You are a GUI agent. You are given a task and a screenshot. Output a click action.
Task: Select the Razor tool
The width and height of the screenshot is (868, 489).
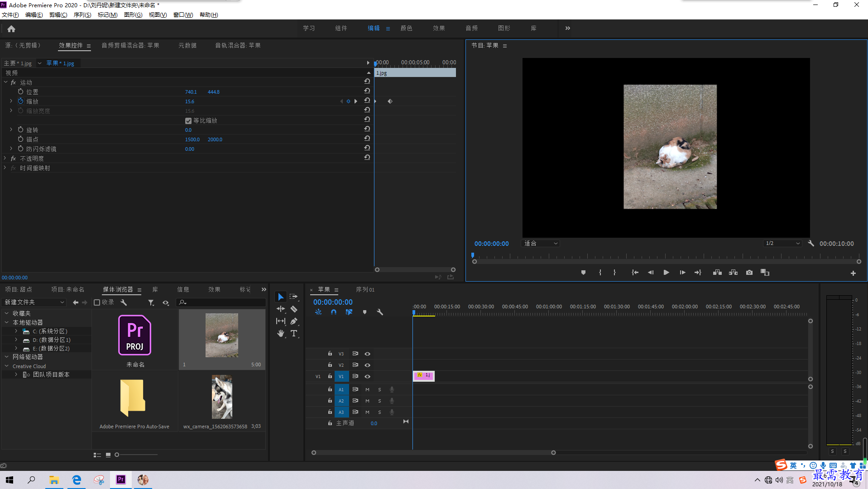pyautogui.click(x=294, y=309)
